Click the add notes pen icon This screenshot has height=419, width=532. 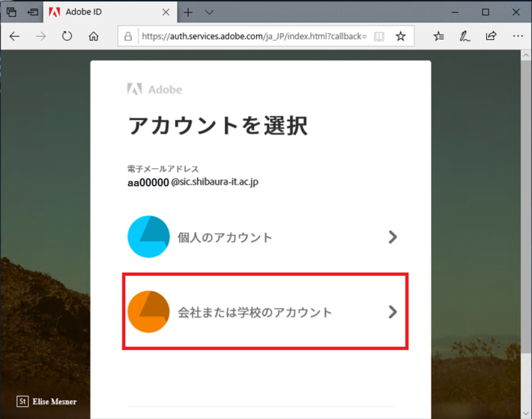(464, 36)
